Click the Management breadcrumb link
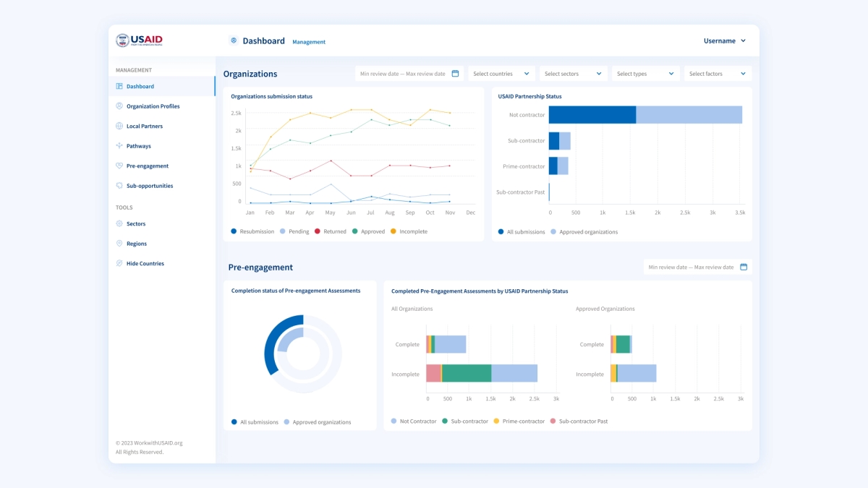868x488 pixels. tap(309, 42)
